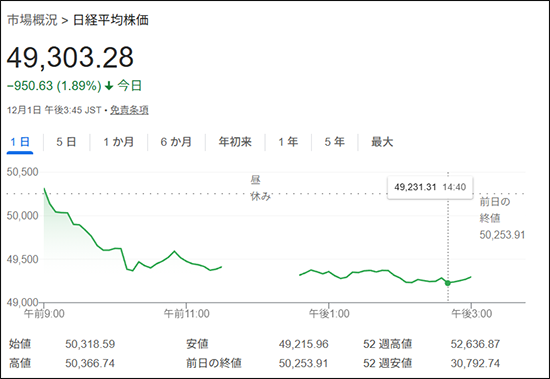Click the 52 週安値 label
The image size is (550, 379).
[388, 363]
